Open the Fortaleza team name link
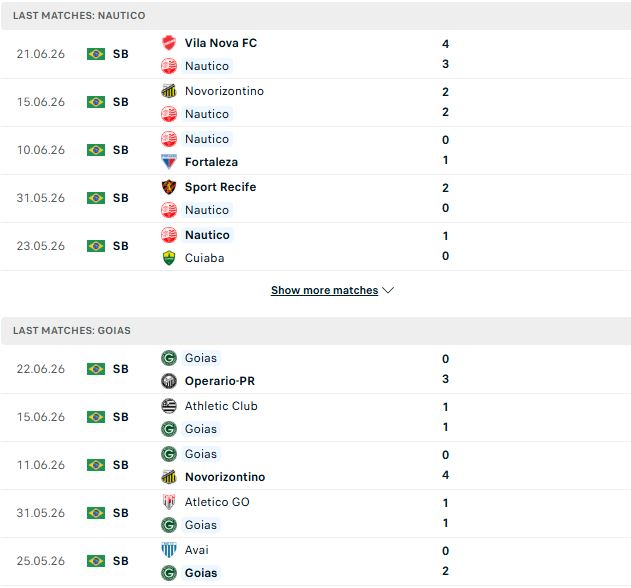 point(211,162)
